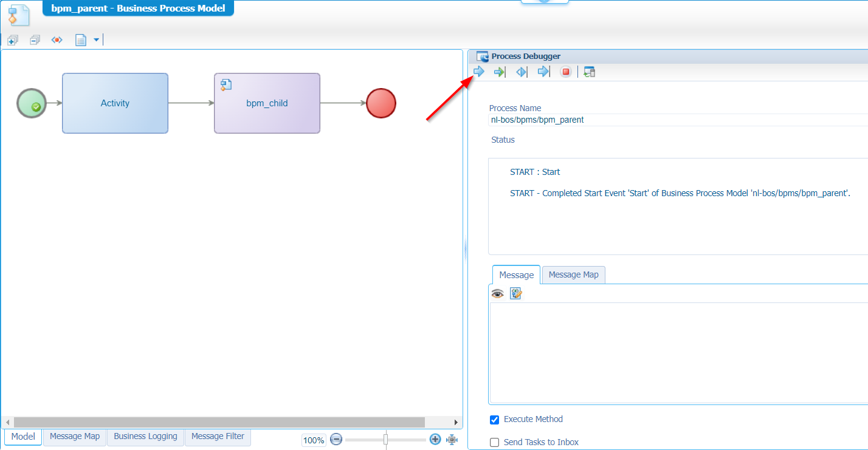Viewport: 868px width, 450px height.
Task: Click the message edit icon beside the eye
Action: click(517, 294)
